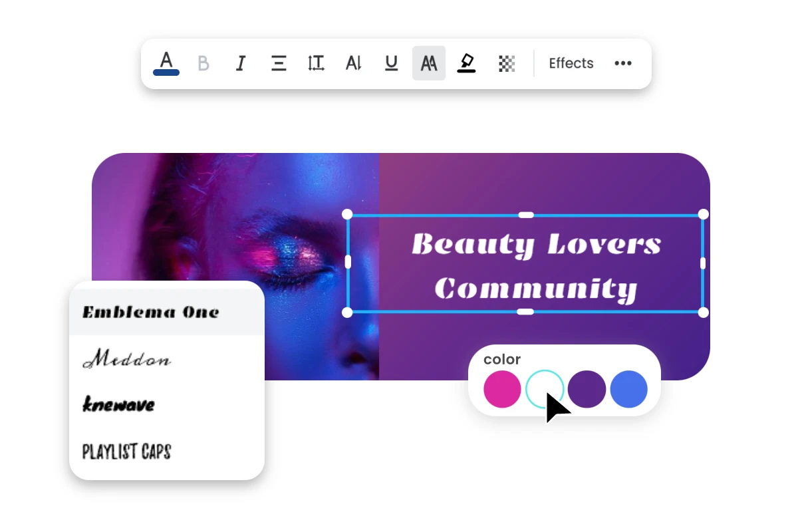Apply the Playlist Caps font
The width and height of the screenshot is (798, 532).
tap(125, 452)
